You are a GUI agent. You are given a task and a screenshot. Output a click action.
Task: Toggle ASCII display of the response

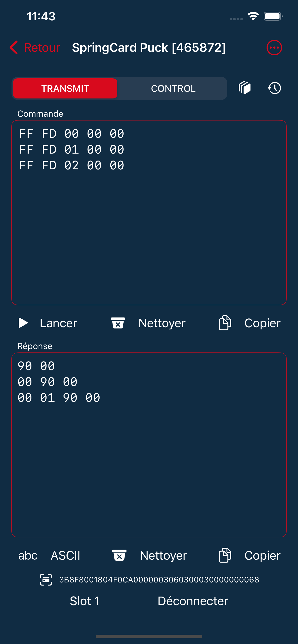(x=65, y=556)
